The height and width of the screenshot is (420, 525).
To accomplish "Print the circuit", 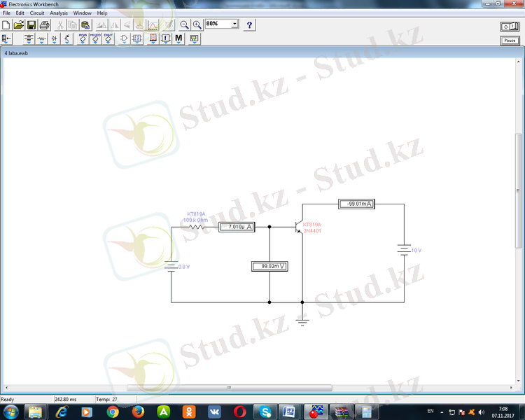I will click(45, 25).
